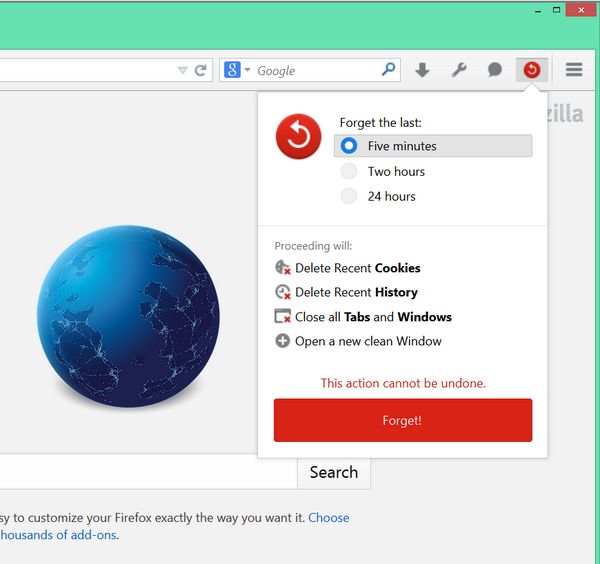Click the Forget toolbar button icon
This screenshot has width=600, height=564.
[531, 70]
